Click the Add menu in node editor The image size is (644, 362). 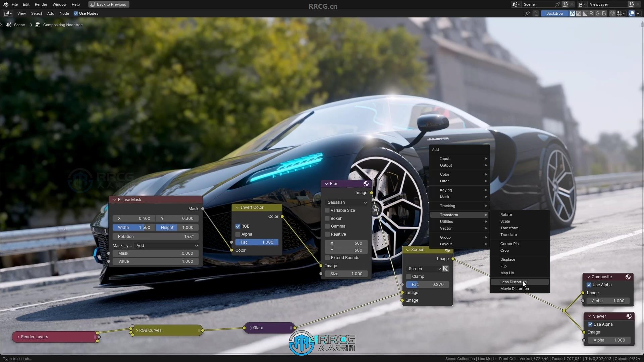pyautogui.click(x=50, y=13)
